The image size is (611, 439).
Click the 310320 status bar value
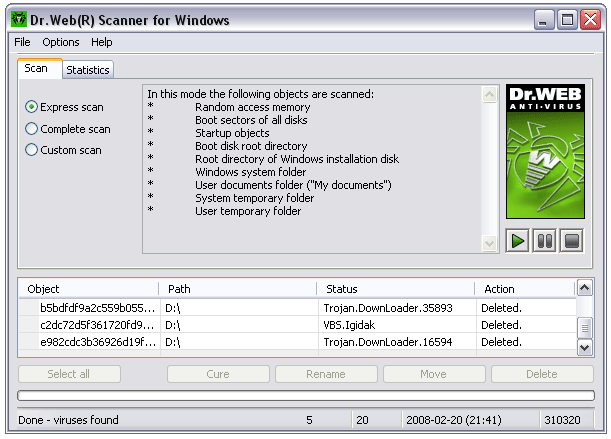tap(562, 420)
